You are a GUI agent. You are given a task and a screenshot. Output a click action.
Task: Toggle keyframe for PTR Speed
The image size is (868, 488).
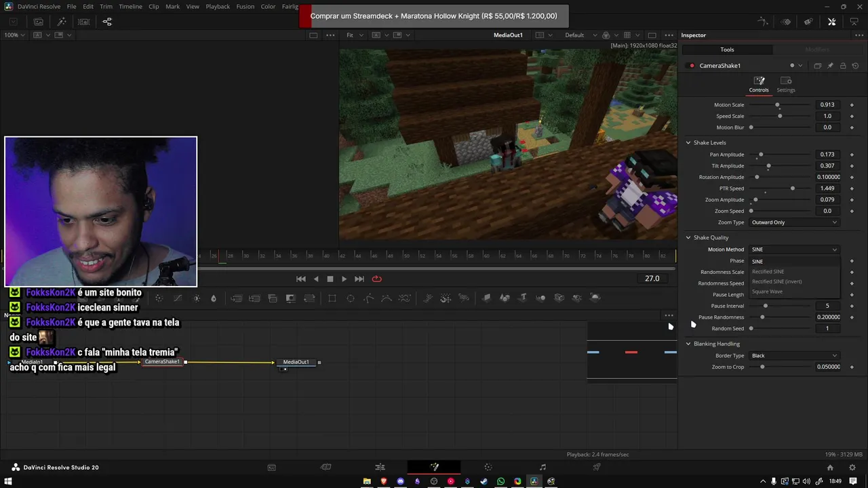tap(852, 188)
